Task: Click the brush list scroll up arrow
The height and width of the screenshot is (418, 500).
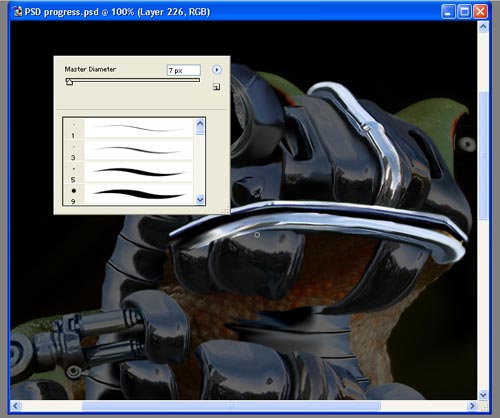Action: [200, 123]
